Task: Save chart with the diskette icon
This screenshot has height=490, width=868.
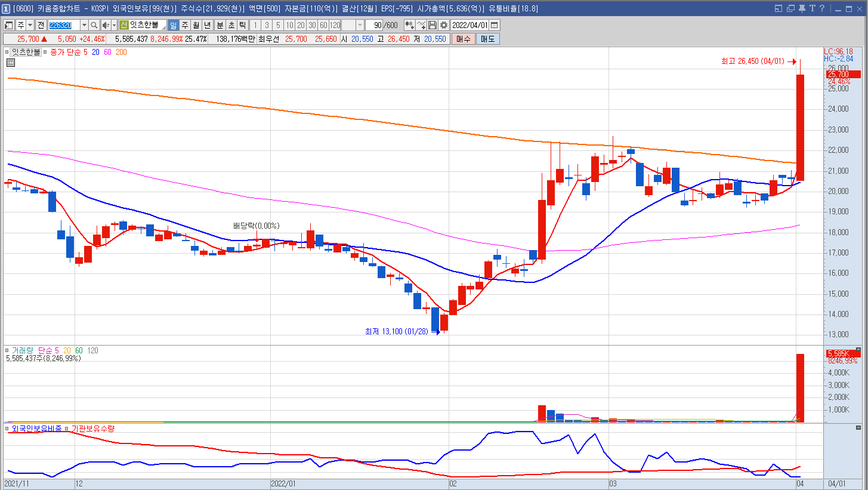Action: point(432,25)
